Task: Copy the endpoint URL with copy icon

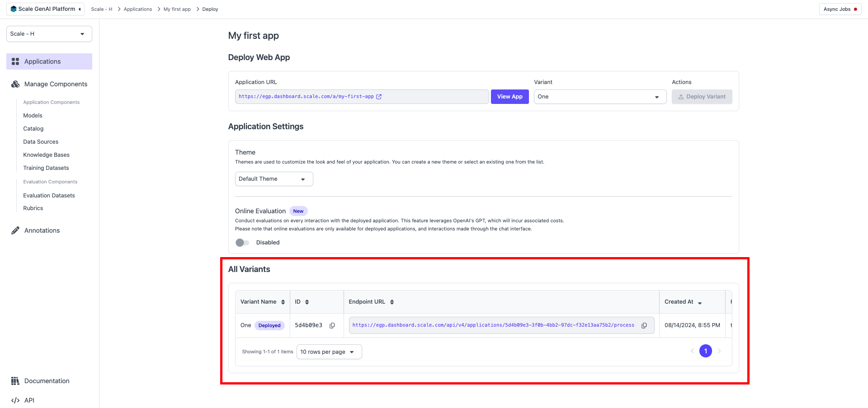Action: coord(644,325)
